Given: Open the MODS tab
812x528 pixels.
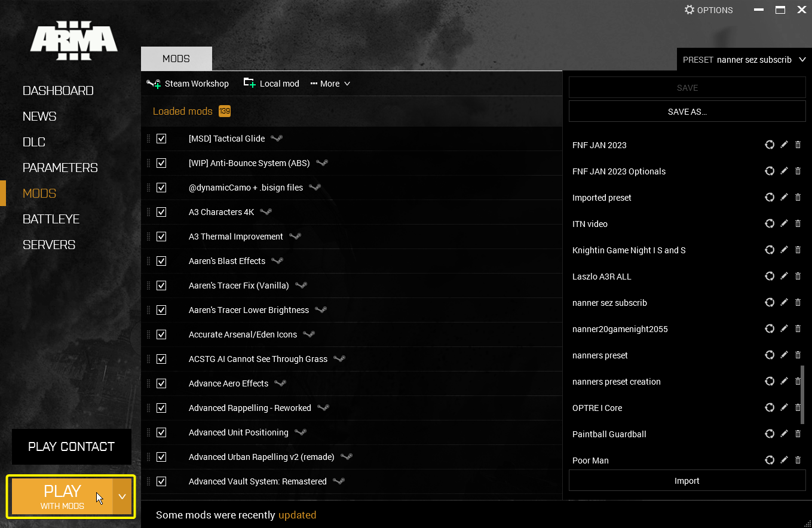Looking at the screenshot, I should [176, 59].
